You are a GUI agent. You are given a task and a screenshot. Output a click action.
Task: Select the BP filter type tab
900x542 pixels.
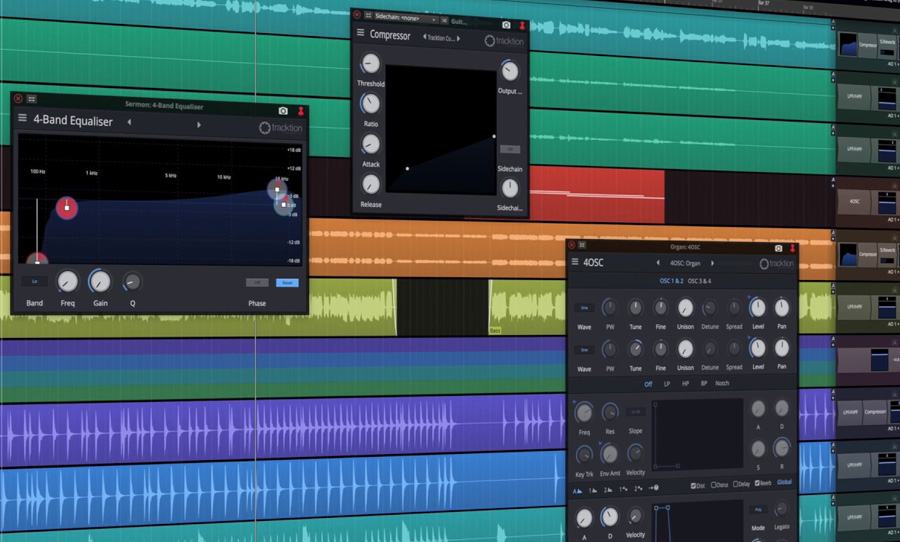pyautogui.click(x=704, y=384)
